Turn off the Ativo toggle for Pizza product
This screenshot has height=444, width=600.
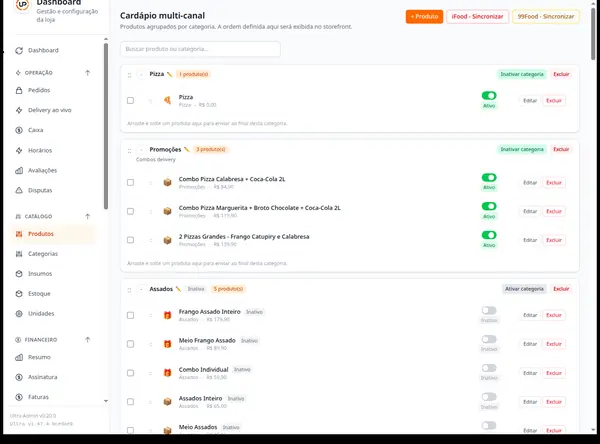click(x=489, y=95)
